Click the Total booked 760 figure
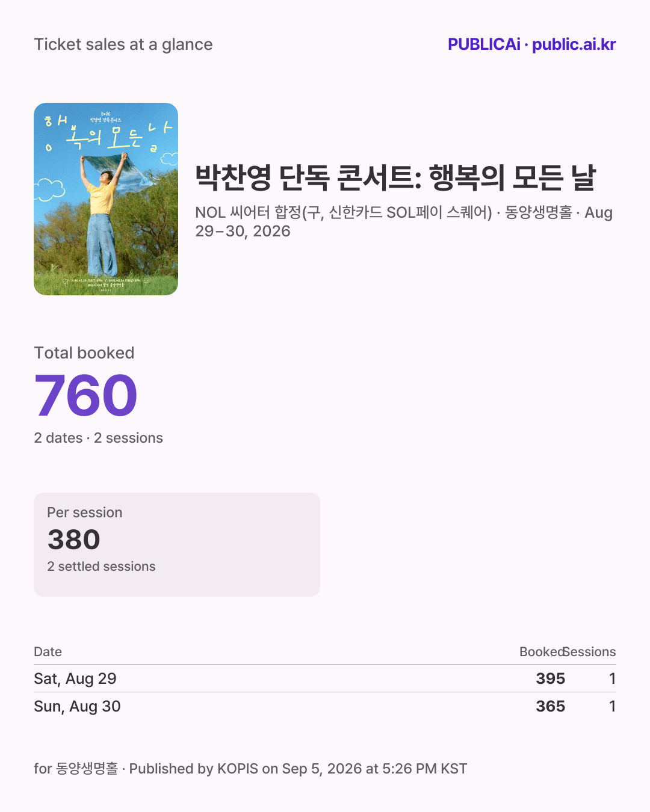This screenshot has width=650, height=812. pos(86,395)
